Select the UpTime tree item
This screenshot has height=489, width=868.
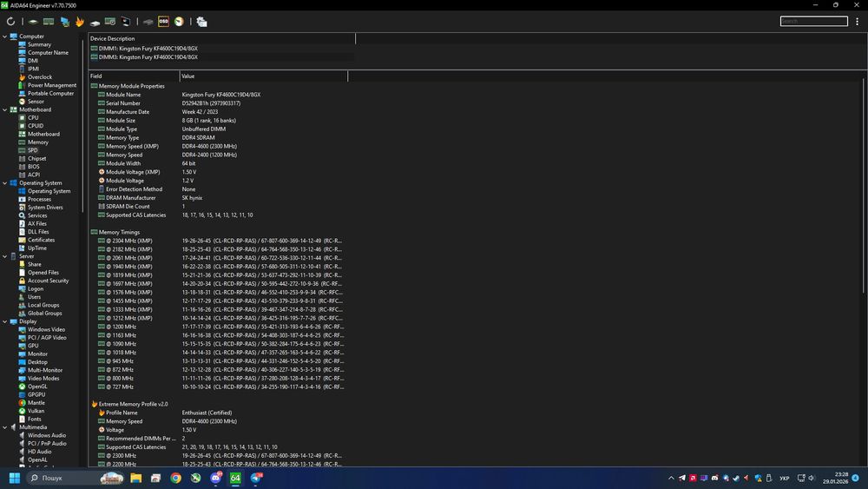pyautogui.click(x=37, y=248)
